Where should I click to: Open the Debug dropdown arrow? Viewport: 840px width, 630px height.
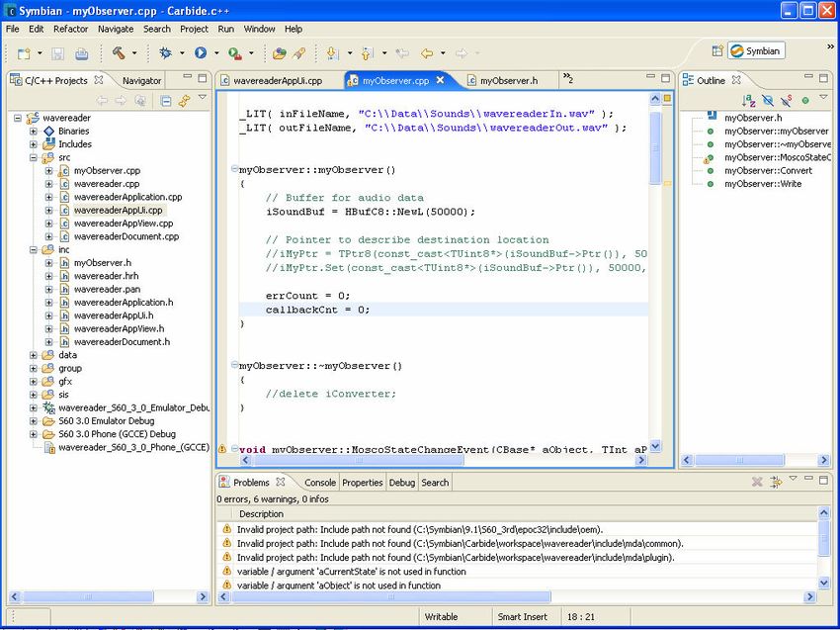click(182, 53)
